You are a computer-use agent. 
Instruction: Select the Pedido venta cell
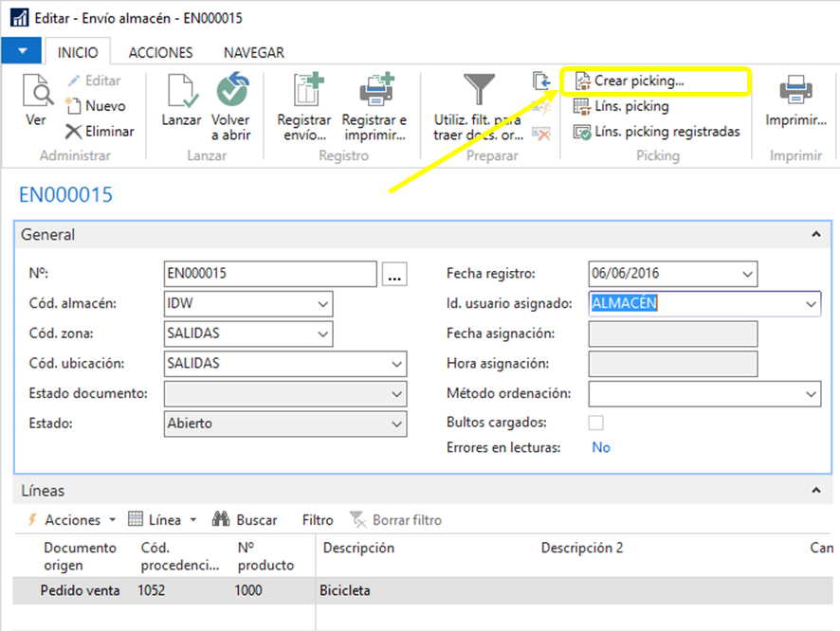point(80,590)
